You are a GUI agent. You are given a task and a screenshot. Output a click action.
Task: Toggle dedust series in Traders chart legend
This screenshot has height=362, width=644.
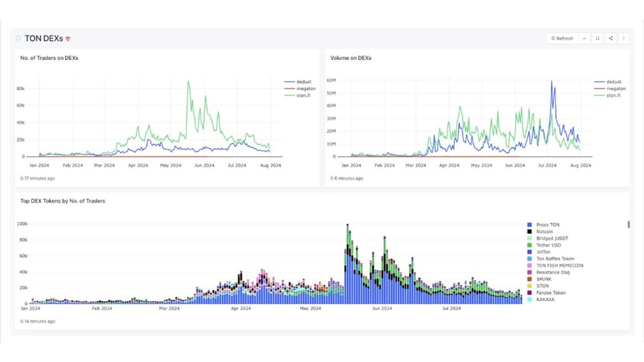pos(298,82)
